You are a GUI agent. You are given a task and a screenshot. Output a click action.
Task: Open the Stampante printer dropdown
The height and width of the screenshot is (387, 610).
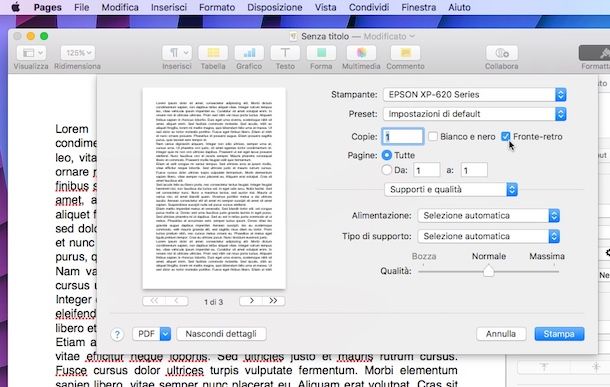coord(475,95)
